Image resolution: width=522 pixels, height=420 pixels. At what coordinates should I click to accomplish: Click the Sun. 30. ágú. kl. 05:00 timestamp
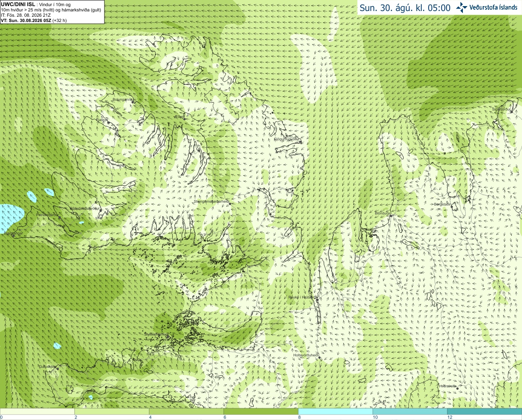[x=405, y=8]
